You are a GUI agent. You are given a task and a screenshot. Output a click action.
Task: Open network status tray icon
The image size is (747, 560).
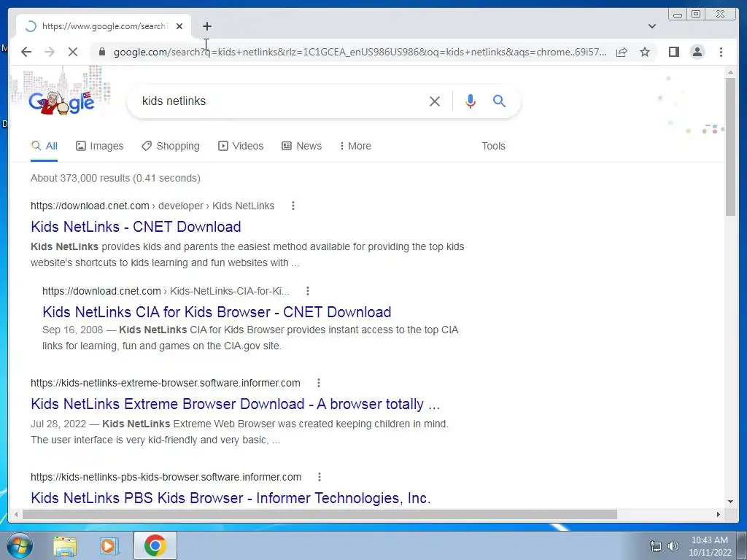click(656, 546)
